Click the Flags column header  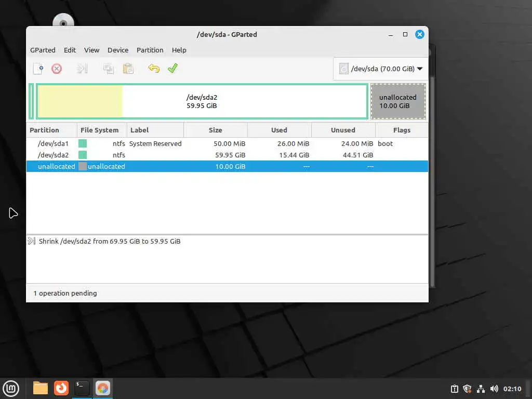(402, 130)
